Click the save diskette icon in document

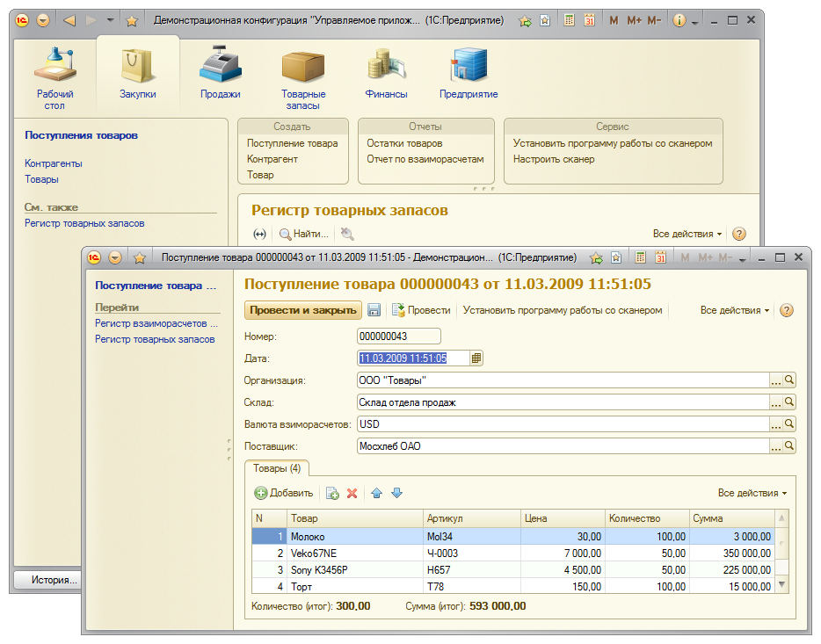click(374, 310)
